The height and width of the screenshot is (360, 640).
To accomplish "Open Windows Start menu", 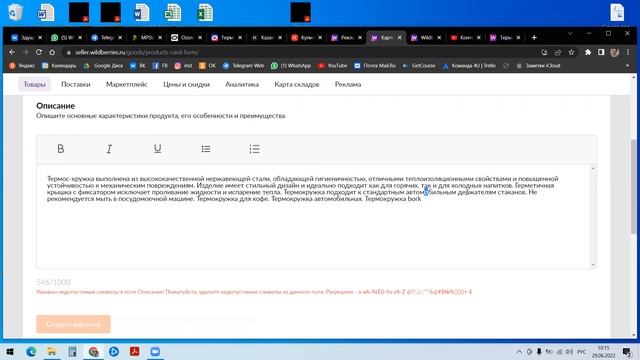I will [x=10, y=351].
